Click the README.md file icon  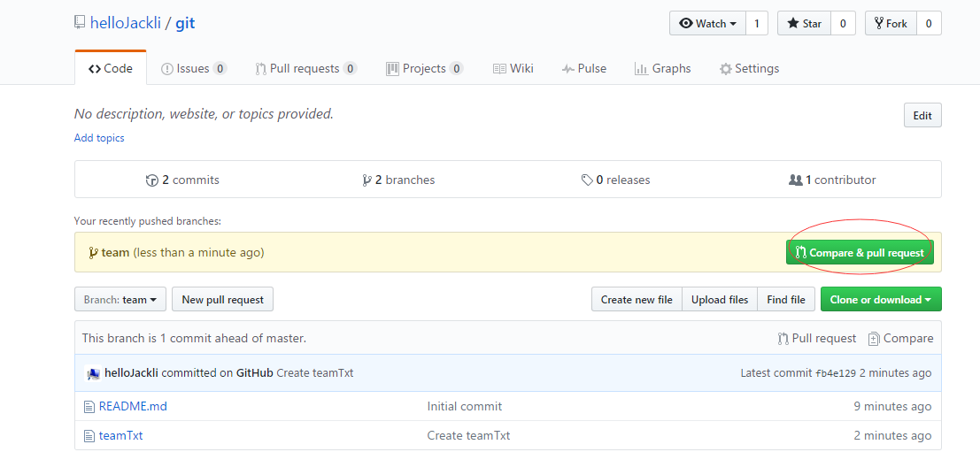coord(89,407)
